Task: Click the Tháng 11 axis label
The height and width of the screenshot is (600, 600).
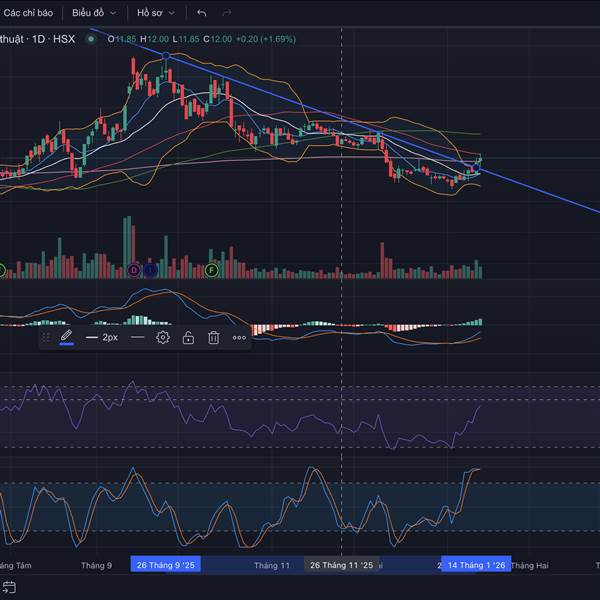Action: point(272,565)
